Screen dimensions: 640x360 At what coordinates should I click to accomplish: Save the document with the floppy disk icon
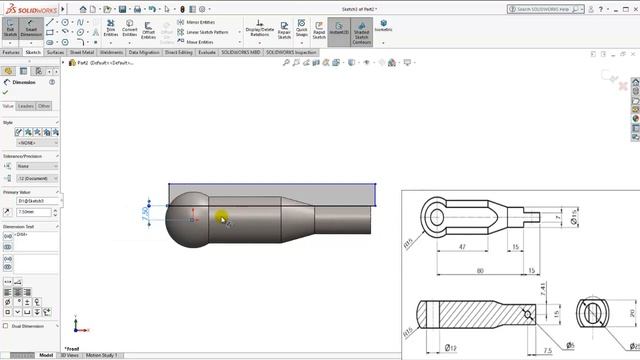(x=122, y=9)
